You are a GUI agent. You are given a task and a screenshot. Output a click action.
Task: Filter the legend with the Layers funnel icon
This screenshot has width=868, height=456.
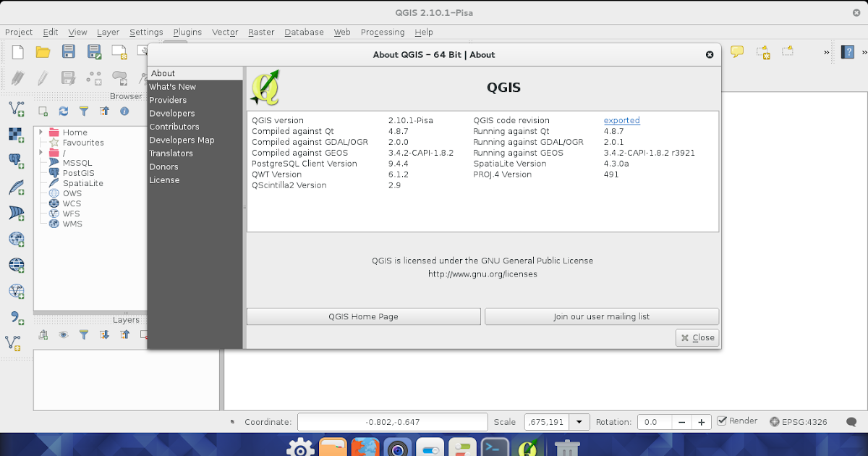pos(84,334)
